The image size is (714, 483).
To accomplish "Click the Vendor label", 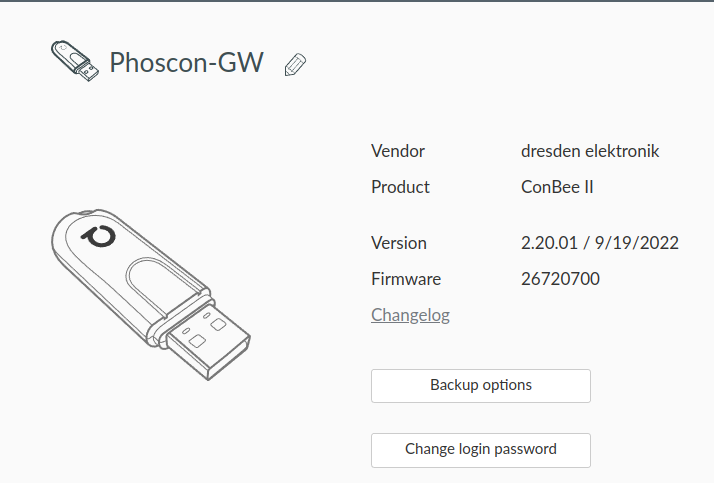I will (398, 151).
